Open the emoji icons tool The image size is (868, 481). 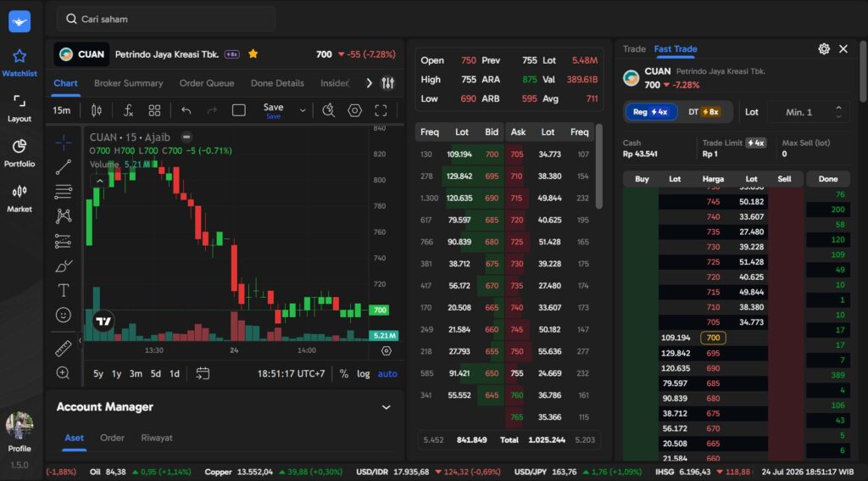click(64, 315)
